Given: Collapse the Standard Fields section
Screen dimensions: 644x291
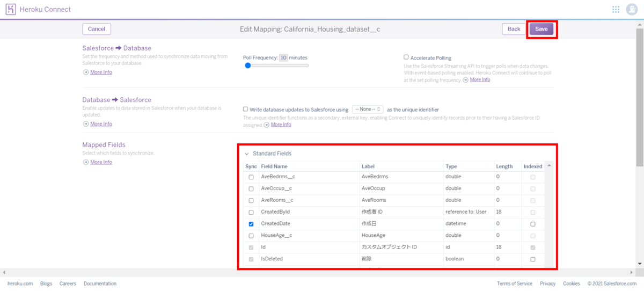Looking at the screenshot, I should [x=247, y=154].
